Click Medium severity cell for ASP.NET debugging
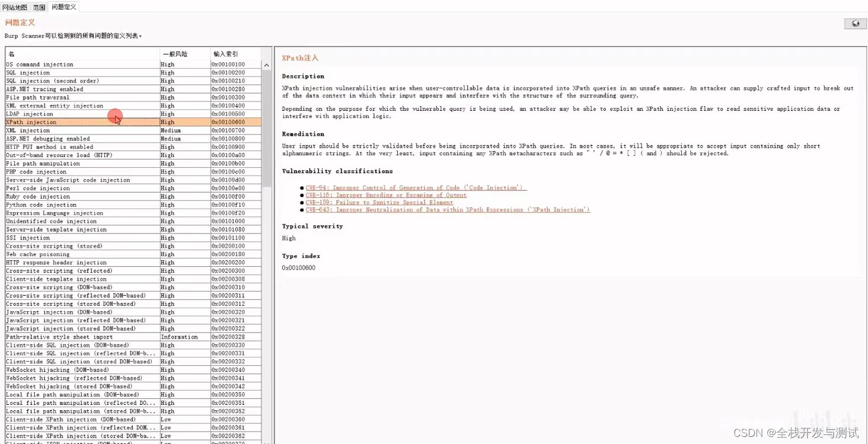The width and height of the screenshot is (868, 444). click(x=185, y=139)
